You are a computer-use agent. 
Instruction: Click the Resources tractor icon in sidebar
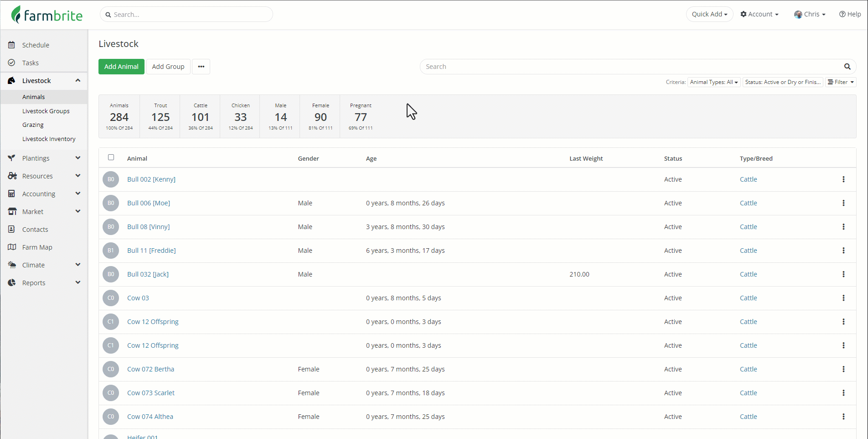pyautogui.click(x=12, y=176)
